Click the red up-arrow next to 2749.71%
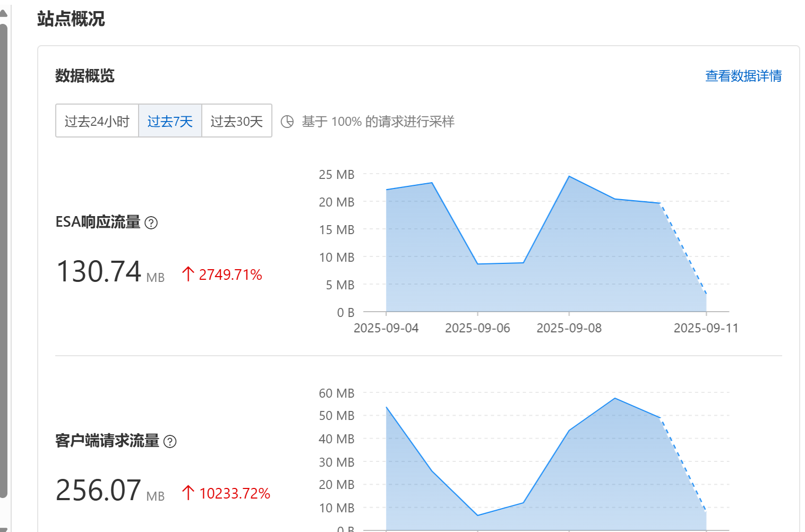This screenshot has height=532, width=805. tap(188, 274)
